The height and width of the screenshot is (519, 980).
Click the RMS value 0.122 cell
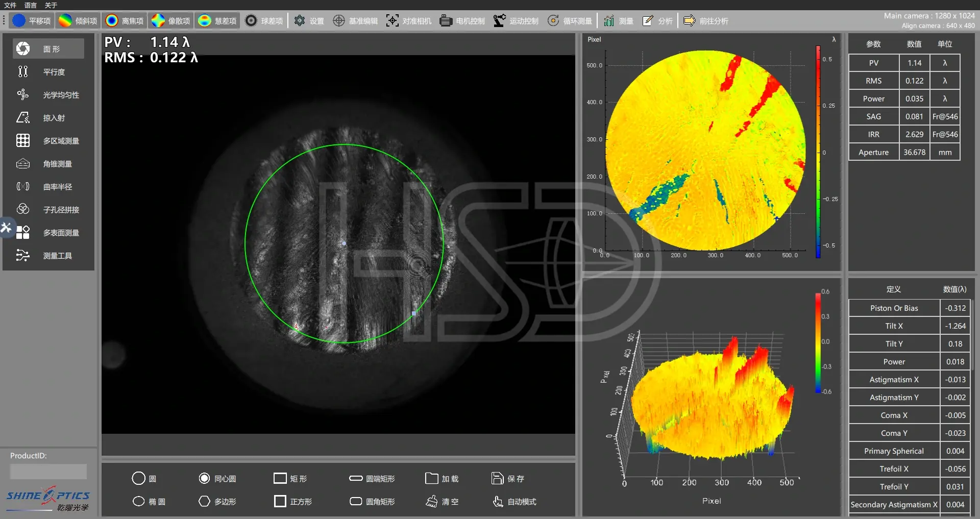pos(914,81)
